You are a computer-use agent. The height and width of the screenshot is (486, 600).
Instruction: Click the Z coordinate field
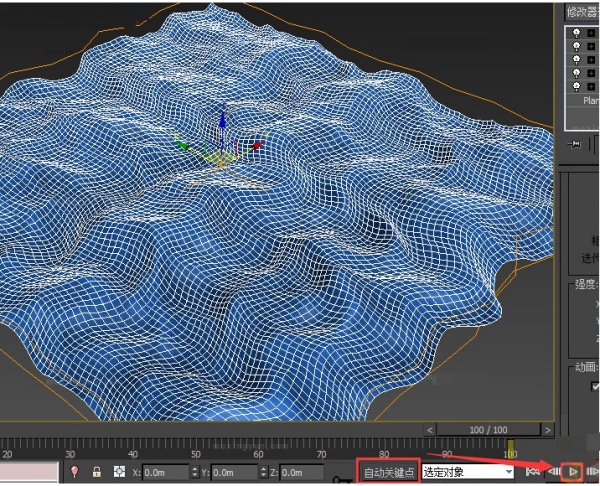[302, 473]
